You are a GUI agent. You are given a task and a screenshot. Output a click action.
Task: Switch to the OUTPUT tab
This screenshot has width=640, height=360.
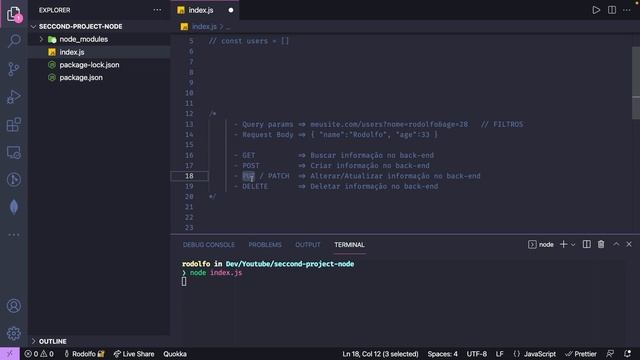point(307,244)
